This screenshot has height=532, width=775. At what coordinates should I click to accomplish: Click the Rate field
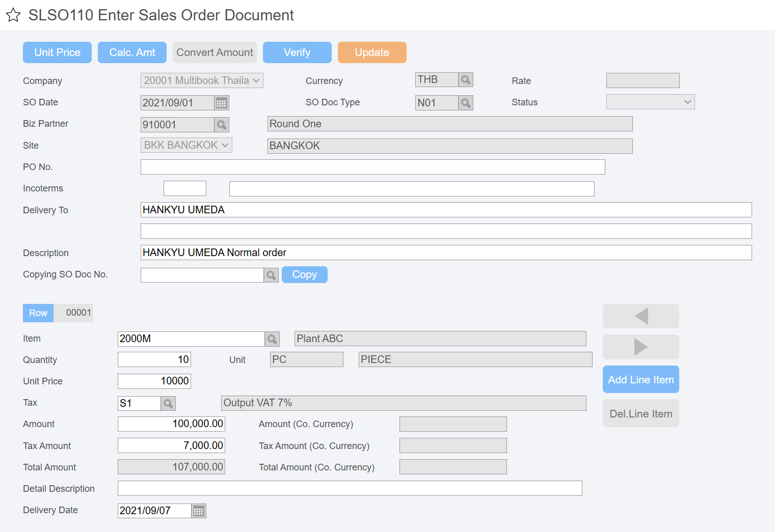click(x=643, y=80)
